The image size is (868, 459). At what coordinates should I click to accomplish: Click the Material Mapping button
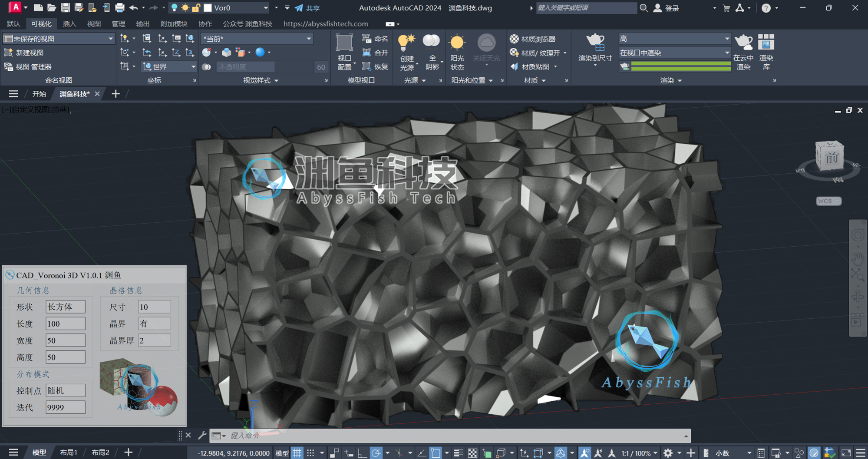[x=534, y=66]
